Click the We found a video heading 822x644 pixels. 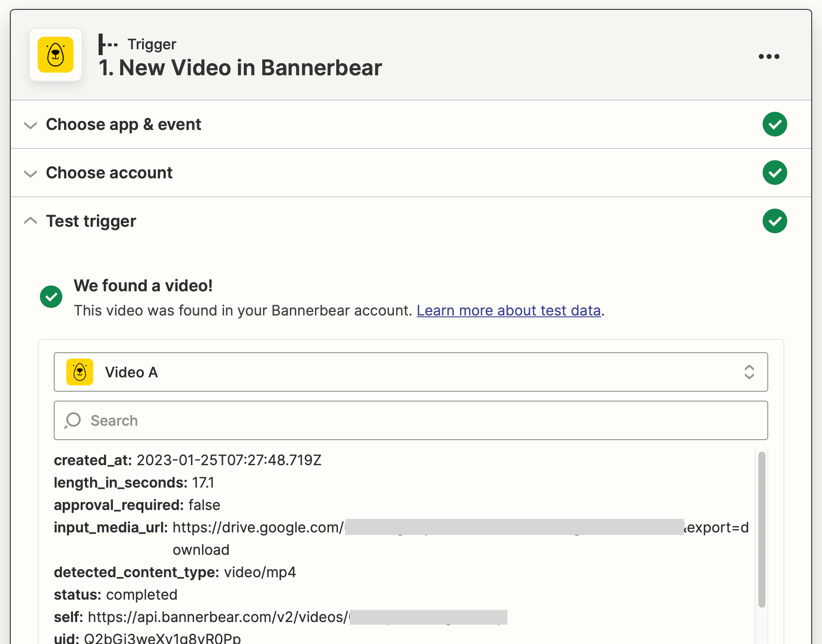[143, 285]
